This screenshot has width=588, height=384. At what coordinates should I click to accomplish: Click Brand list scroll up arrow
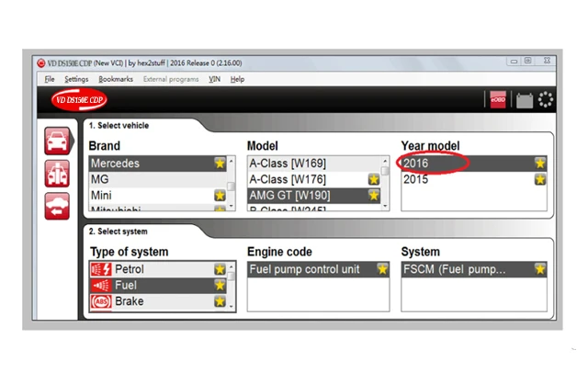point(232,161)
